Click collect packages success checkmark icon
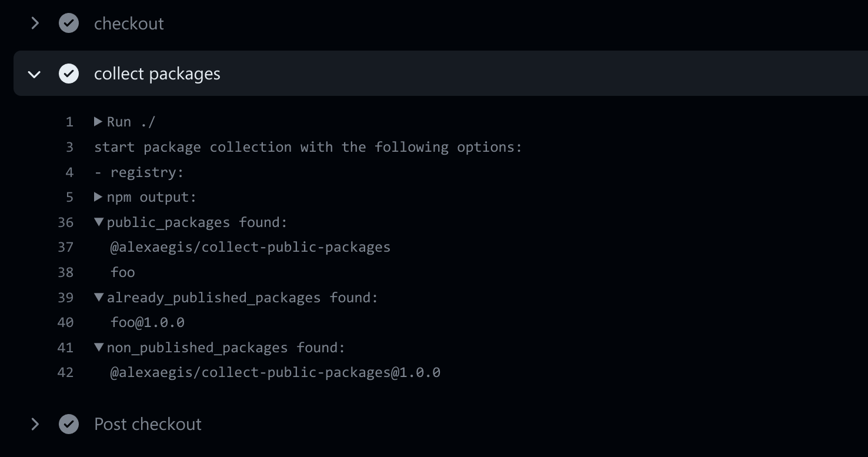Viewport: 868px width, 457px height. point(69,74)
